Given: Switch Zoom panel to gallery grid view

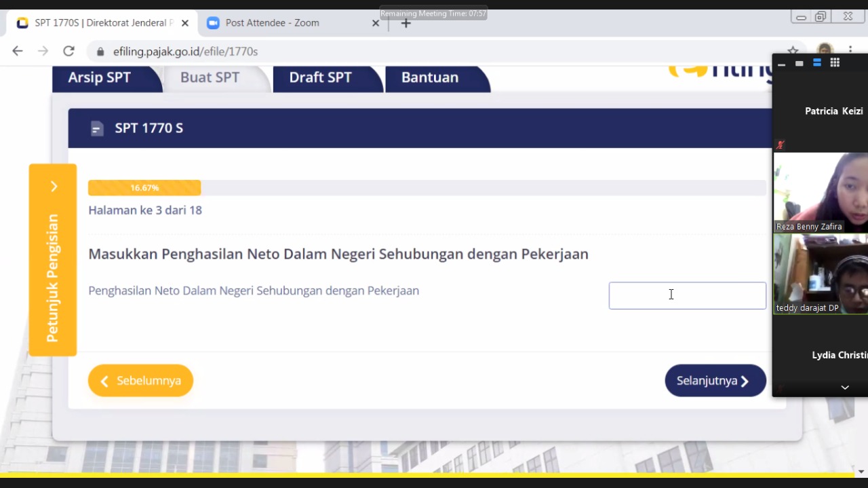Looking at the screenshot, I should [835, 63].
